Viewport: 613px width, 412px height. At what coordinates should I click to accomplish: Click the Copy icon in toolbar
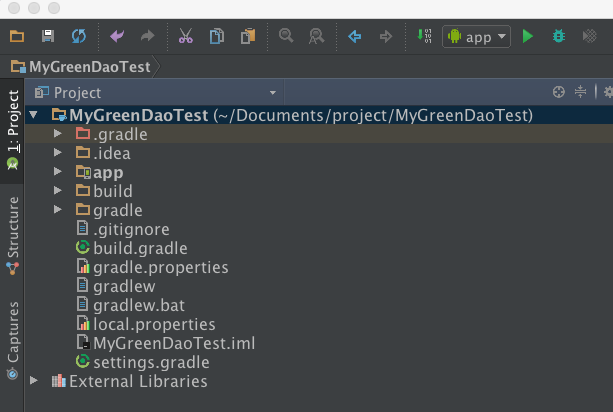pyautogui.click(x=216, y=37)
